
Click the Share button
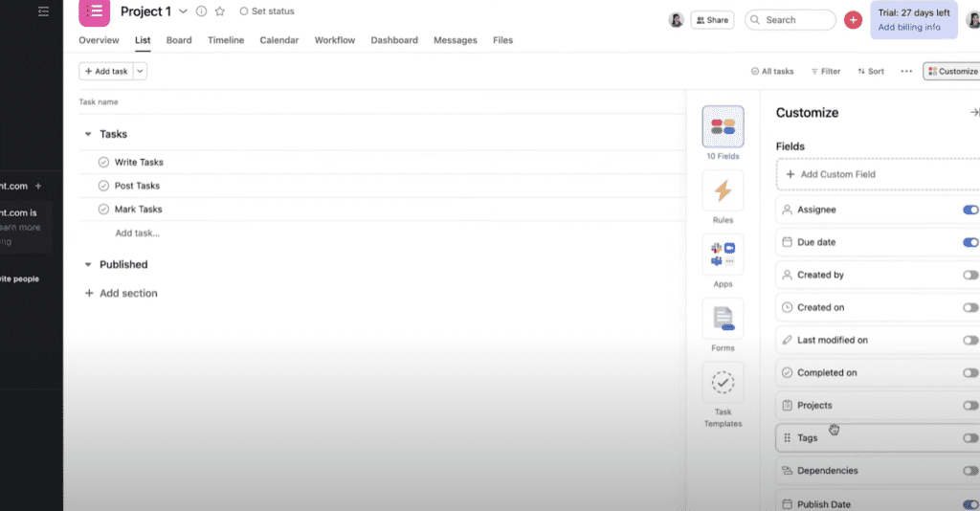point(711,20)
